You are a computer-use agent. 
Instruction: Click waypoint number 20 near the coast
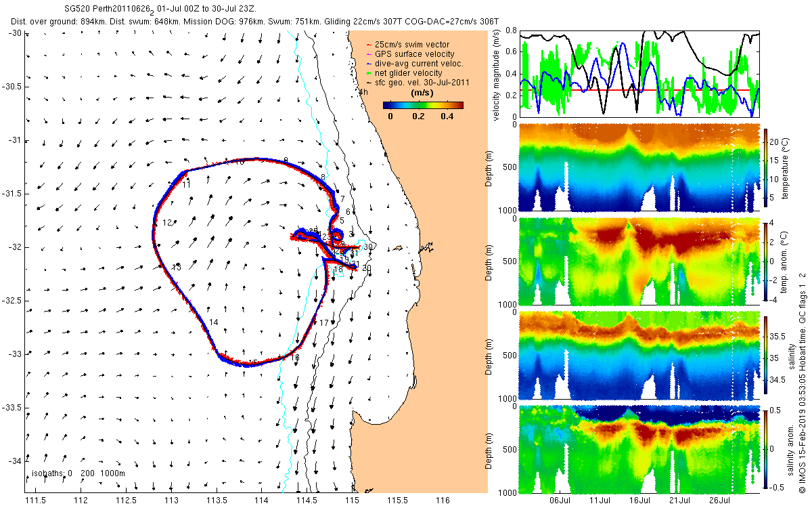coord(367,268)
